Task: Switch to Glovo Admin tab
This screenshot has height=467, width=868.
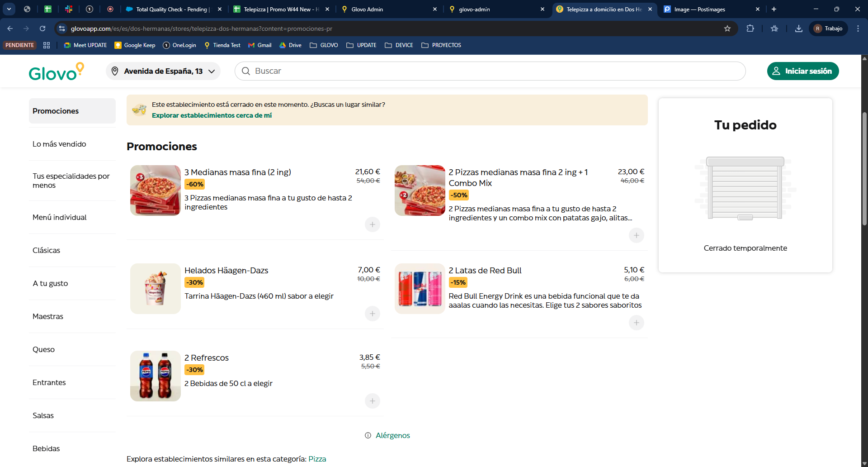Action: pyautogui.click(x=389, y=9)
